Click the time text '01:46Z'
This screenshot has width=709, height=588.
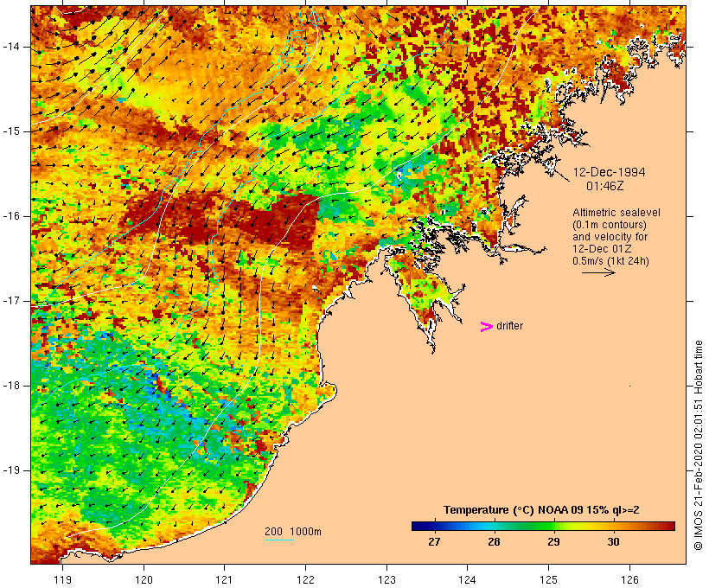click(x=604, y=186)
